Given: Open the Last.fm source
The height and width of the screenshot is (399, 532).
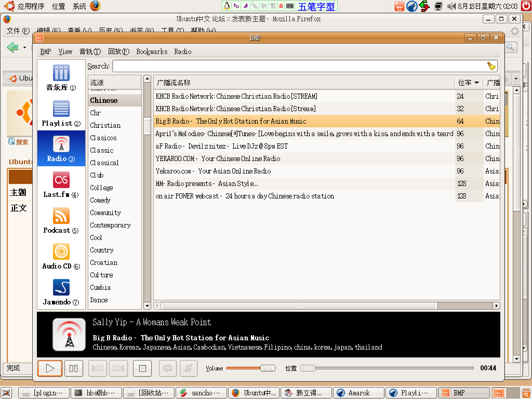Looking at the screenshot, I should (61, 184).
